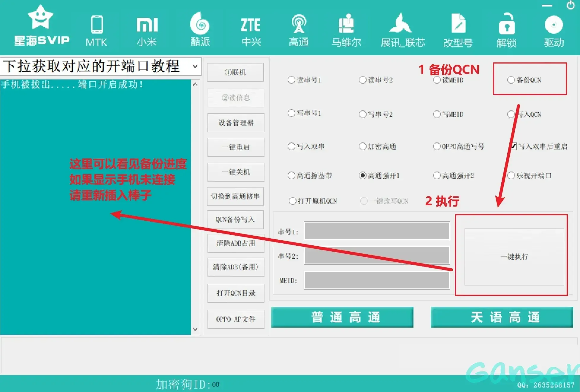Switch to the 天语高通 tab
This screenshot has width=580, height=392.
coord(502,317)
